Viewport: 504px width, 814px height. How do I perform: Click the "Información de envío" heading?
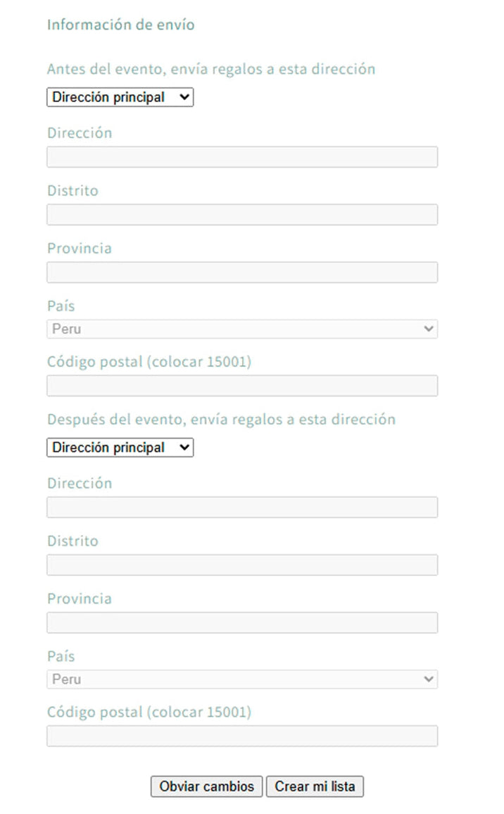120,25
